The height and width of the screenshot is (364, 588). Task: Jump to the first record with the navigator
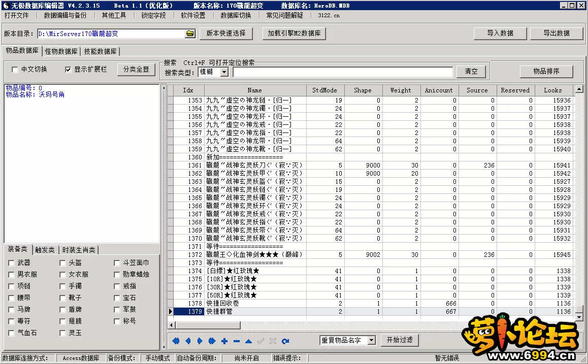[x=176, y=341]
